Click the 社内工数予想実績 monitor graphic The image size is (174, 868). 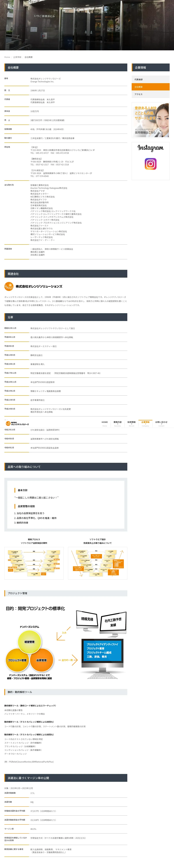point(113,624)
